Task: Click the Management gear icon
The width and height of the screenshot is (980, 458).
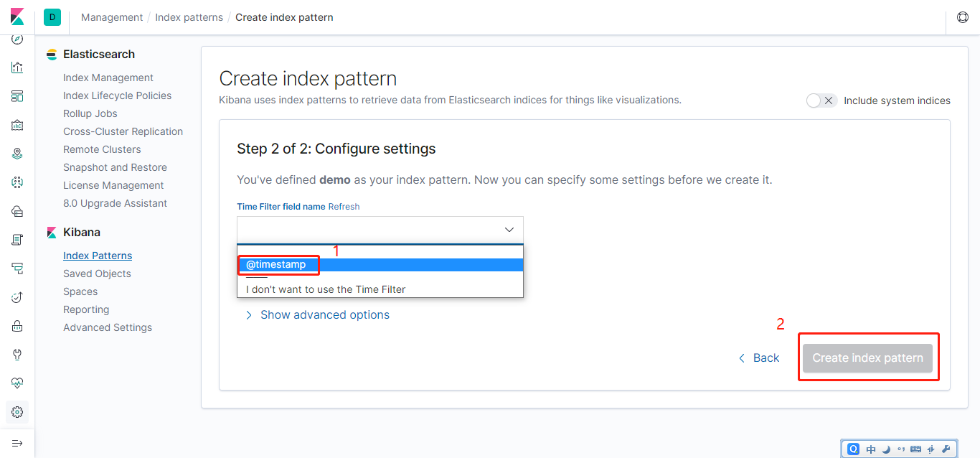Action: click(x=17, y=412)
